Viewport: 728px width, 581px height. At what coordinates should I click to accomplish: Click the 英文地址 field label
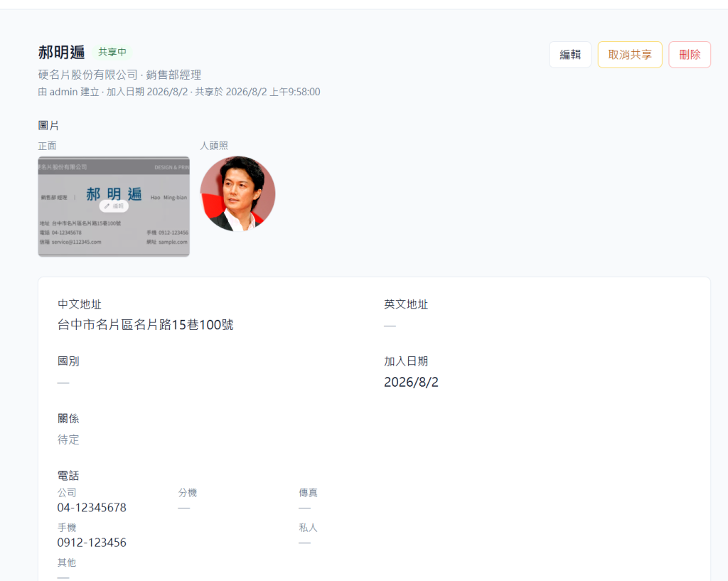tap(406, 304)
